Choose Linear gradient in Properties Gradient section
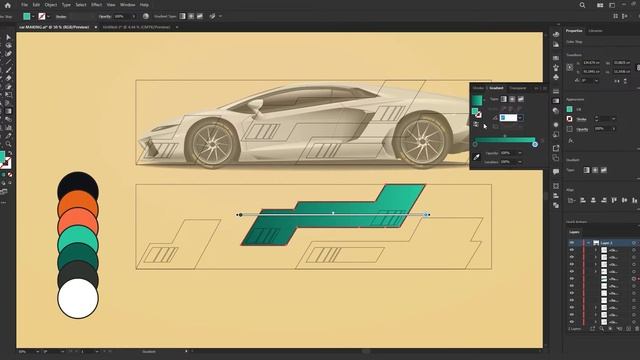The image size is (640, 360). click(x=587, y=170)
